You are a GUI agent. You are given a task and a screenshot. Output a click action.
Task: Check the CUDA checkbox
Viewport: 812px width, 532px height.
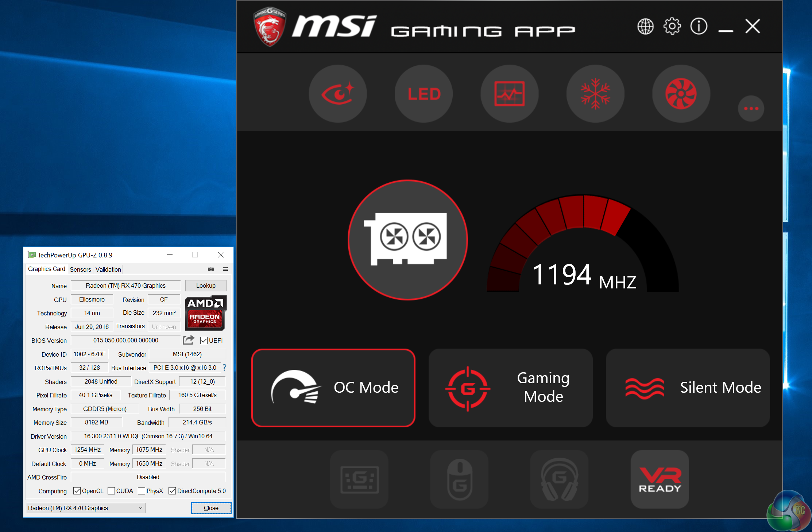(x=112, y=491)
